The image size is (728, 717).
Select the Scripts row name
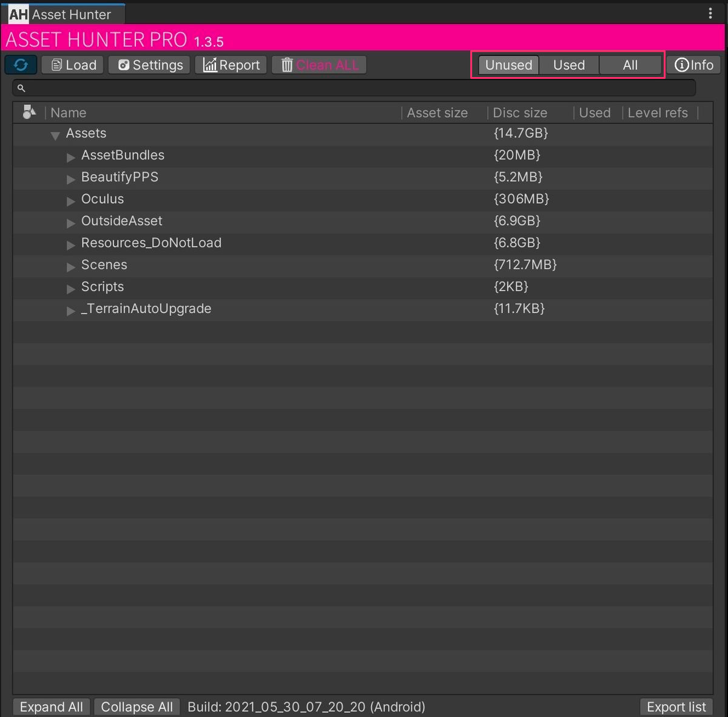coord(103,286)
